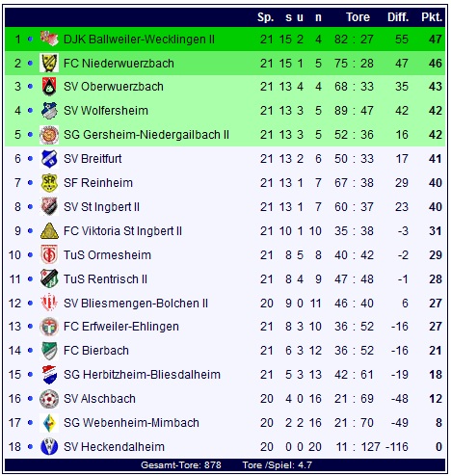The height and width of the screenshot is (476, 451).
Task: Open the SV Bliesmengen-Bolchen II team link
Action: coord(136,304)
